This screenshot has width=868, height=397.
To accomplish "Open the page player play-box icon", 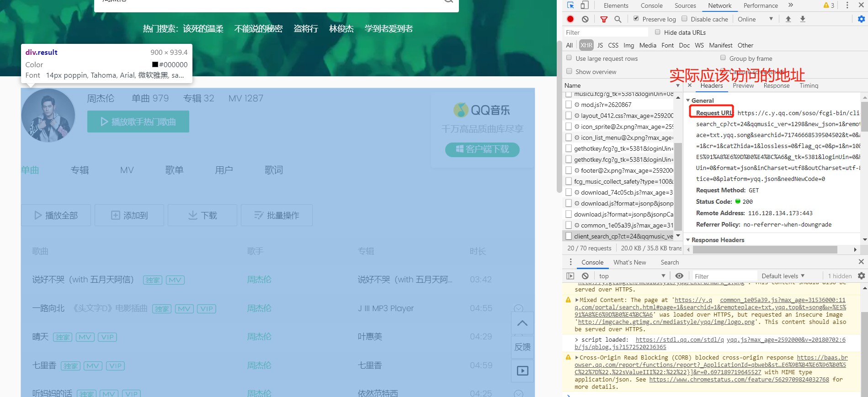I will [x=522, y=371].
